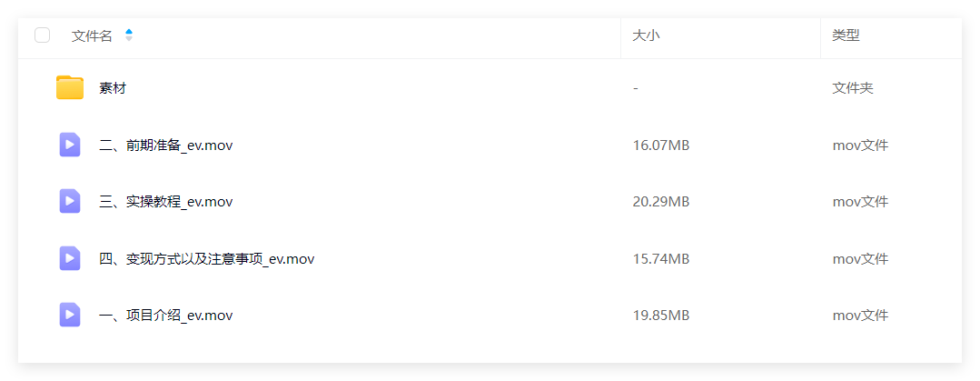Viewport: 980px width, 381px height.
Task: Select the 19.85MB size cell
Action: coord(661,316)
